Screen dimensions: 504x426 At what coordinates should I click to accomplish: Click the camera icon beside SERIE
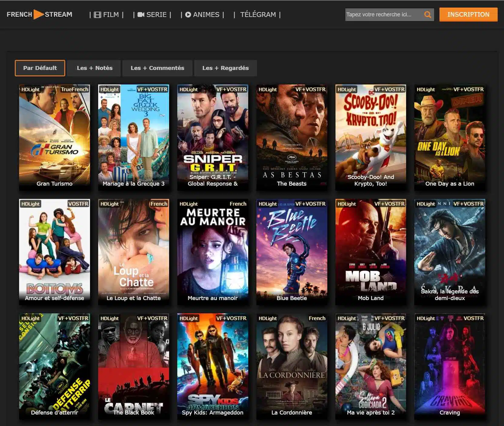141,15
